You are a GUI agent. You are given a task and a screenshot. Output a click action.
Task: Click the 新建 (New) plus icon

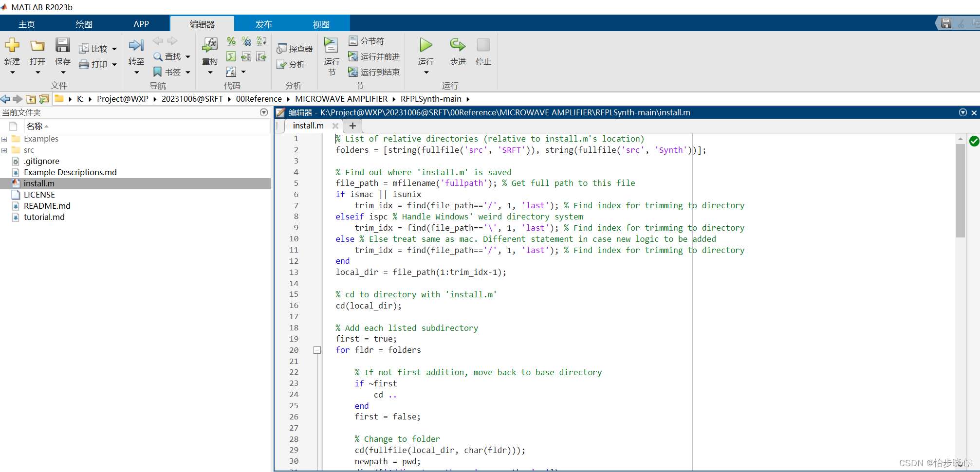(12, 45)
